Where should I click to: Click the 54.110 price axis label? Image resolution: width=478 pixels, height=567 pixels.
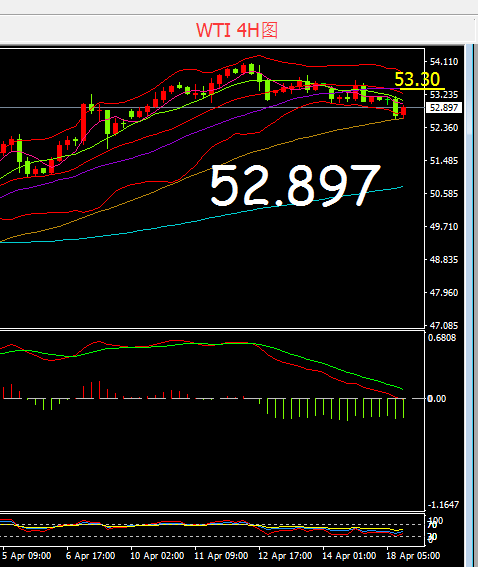[x=444, y=62]
